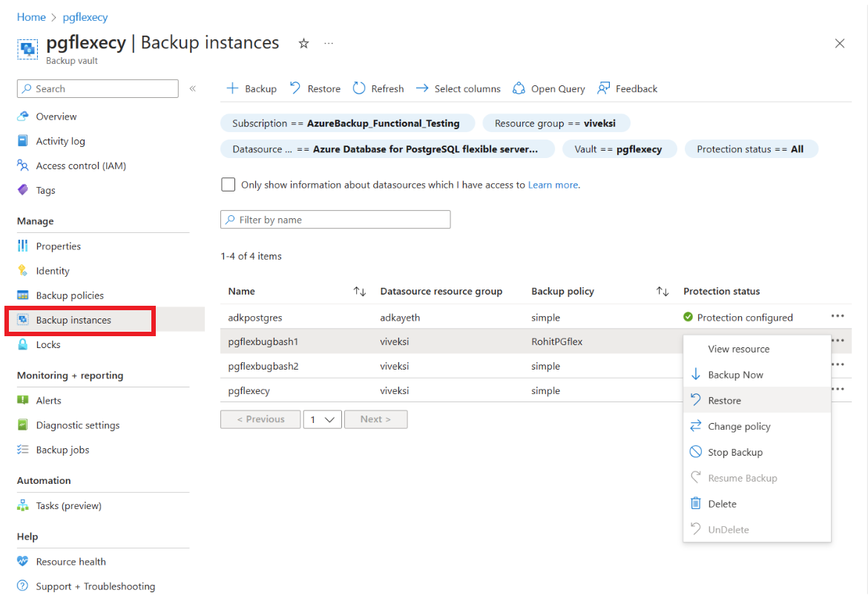Open Select columns in the toolbar
Screen dimensions: 868x613
[458, 88]
